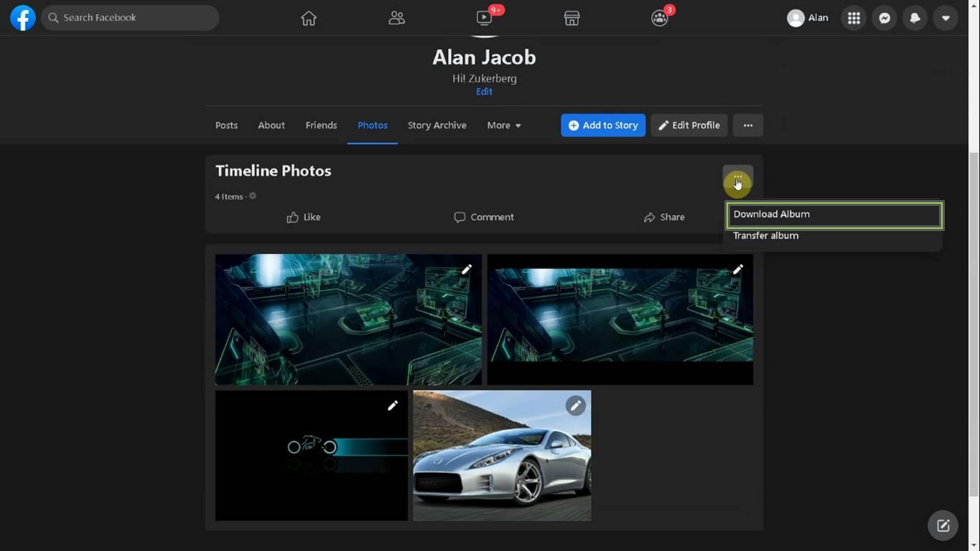Open the nine-dot menu grid icon
The image size is (980, 551).
tap(854, 18)
